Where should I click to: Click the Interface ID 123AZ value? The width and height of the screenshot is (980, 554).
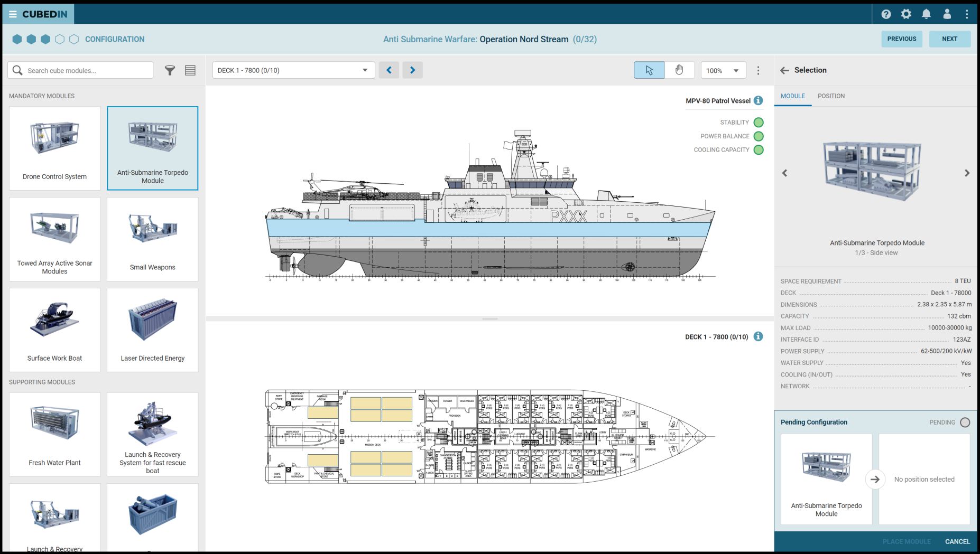[x=961, y=340]
